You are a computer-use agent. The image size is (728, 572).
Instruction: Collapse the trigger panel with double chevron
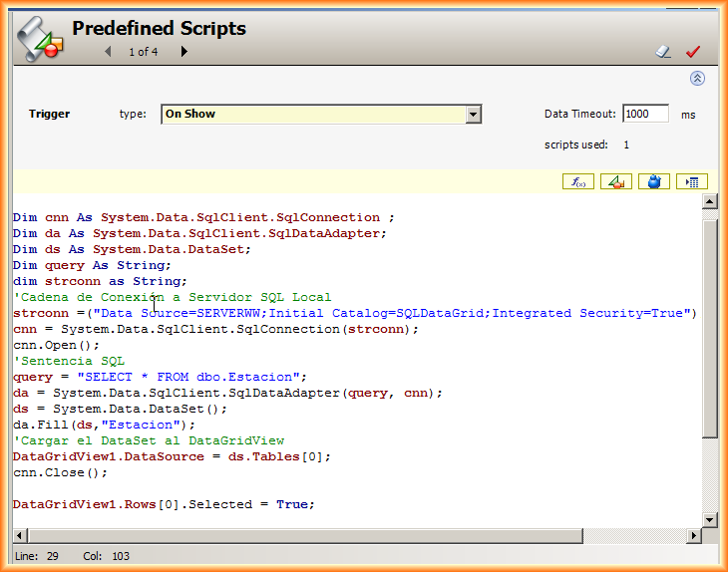click(x=697, y=79)
